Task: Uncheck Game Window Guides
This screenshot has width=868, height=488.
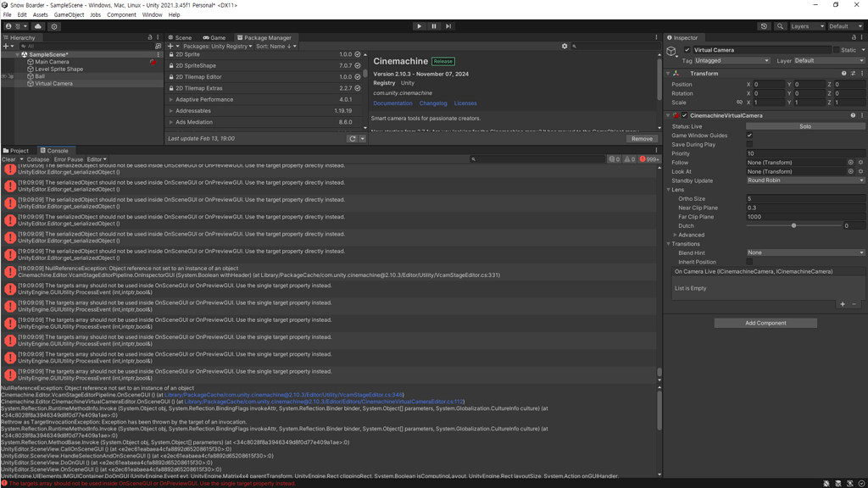Action: coord(749,136)
